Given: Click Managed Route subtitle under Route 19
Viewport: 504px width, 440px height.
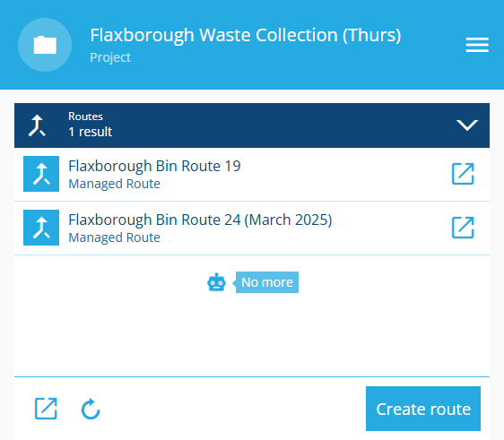Looking at the screenshot, I should (115, 184).
